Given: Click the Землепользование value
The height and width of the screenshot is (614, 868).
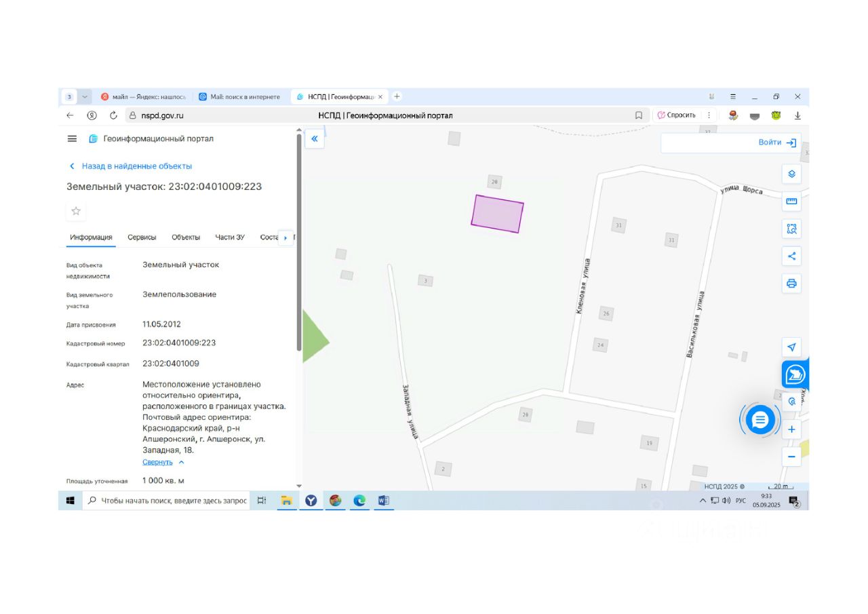Looking at the screenshot, I should click(179, 294).
